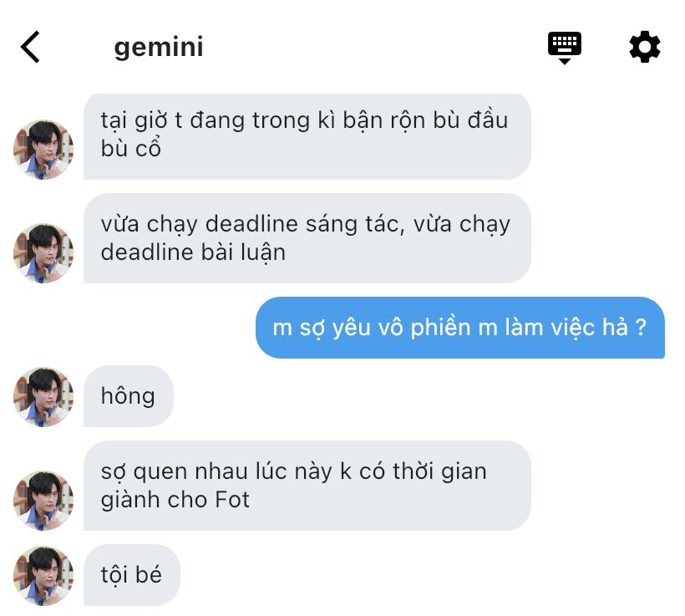Hide keyboard using the keyboard icon
Screen dimensions: 685x616
coord(565,48)
